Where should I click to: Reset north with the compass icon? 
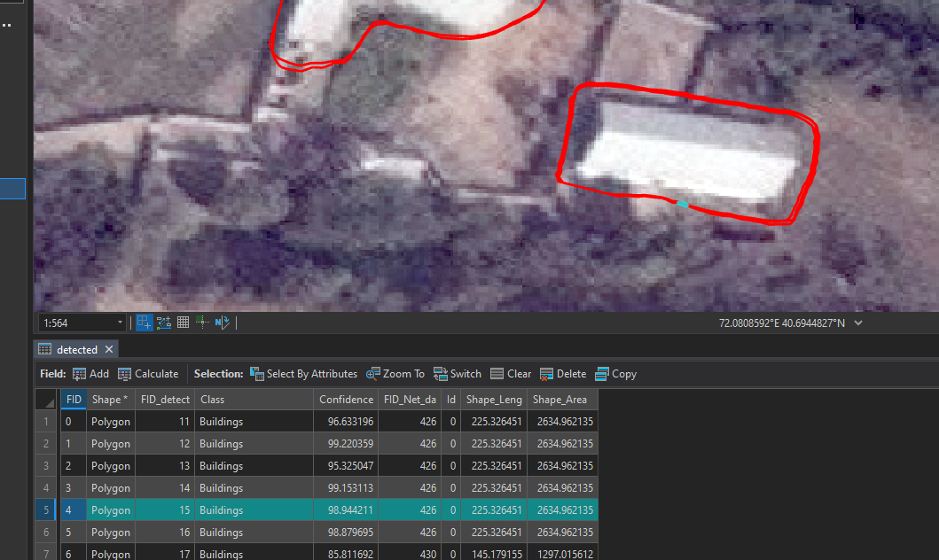224,322
